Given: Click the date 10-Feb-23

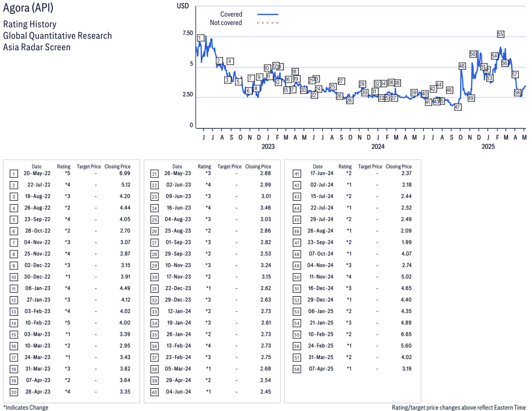Looking at the screenshot, I should coord(38,323).
